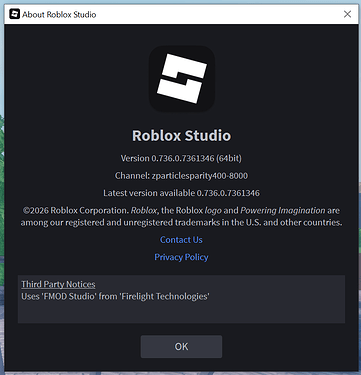Click the 'Channel: zparticlesparity400-8000' text

181,176
